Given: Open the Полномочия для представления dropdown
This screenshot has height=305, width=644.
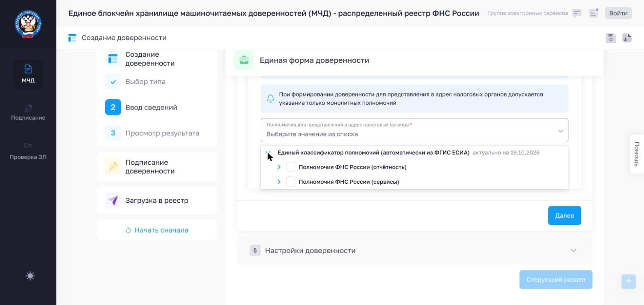Looking at the screenshot, I should pos(414,130).
